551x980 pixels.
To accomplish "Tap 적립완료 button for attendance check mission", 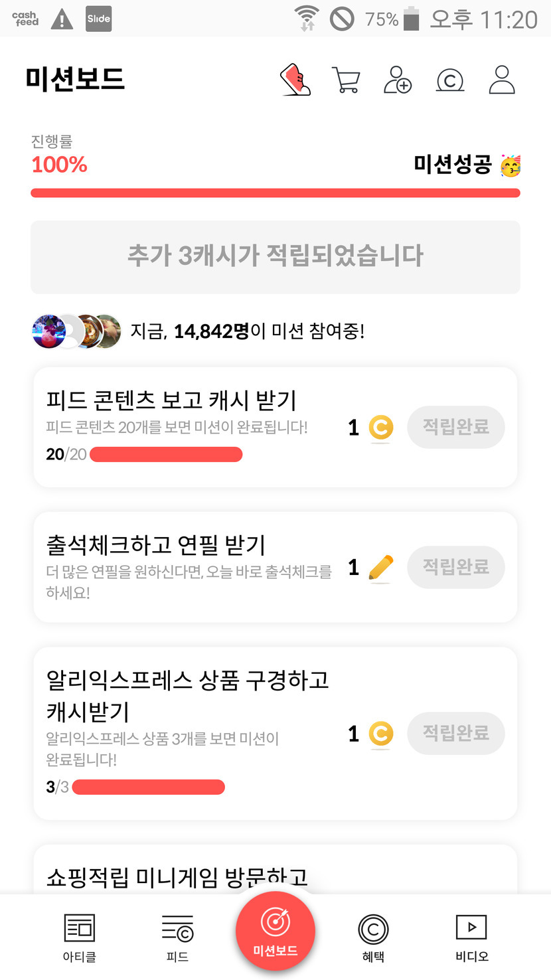I will click(x=456, y=567).
